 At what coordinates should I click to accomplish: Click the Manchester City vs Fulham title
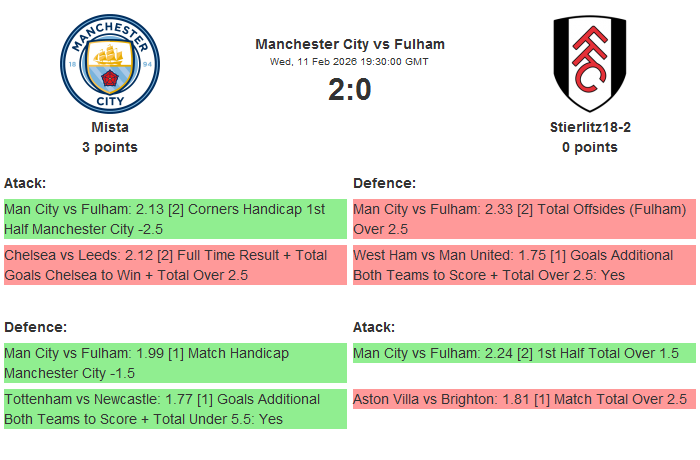point(350,44)
